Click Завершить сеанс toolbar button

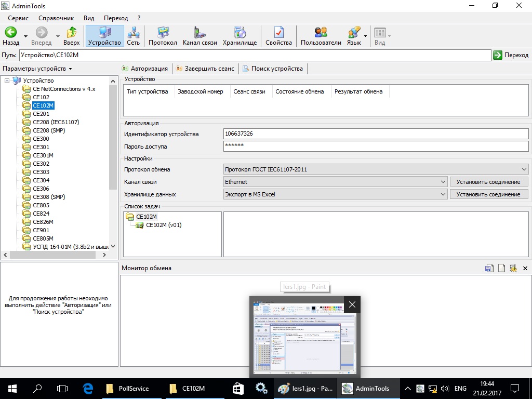tap(205, 69)
